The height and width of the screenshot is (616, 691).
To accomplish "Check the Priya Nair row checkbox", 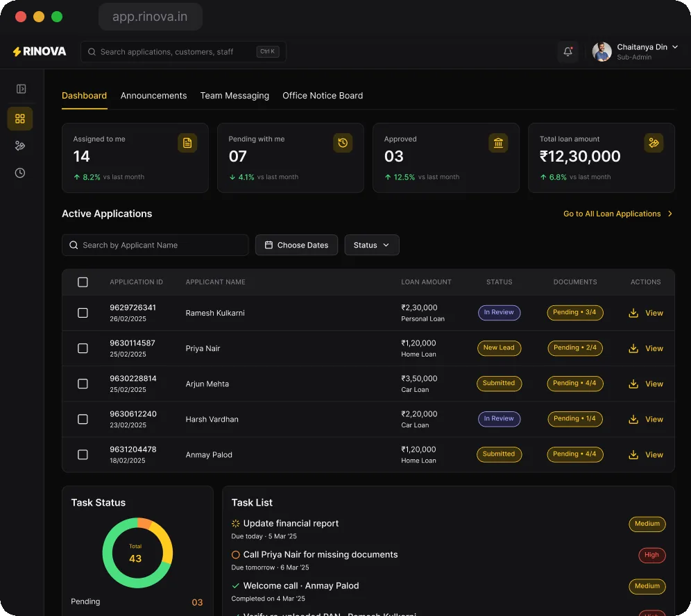I will [83, 348].
